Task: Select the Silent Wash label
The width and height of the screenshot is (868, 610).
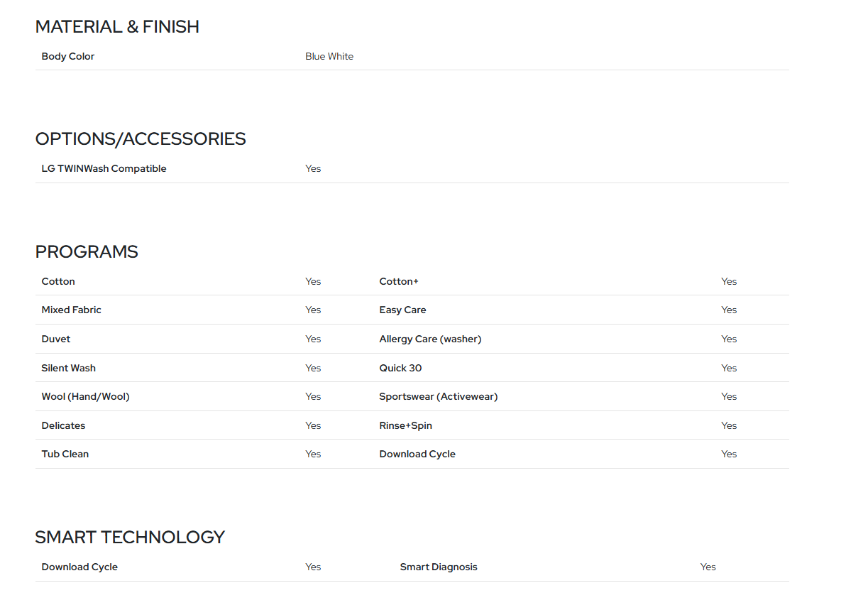Action: coord(69,368)
